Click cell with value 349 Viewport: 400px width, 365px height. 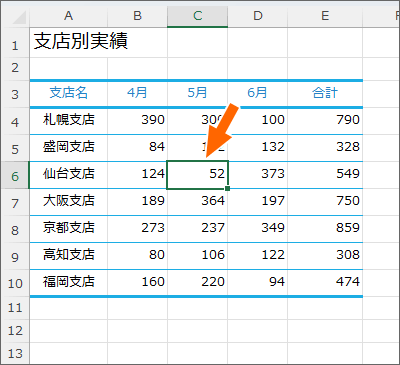(258, 228)
